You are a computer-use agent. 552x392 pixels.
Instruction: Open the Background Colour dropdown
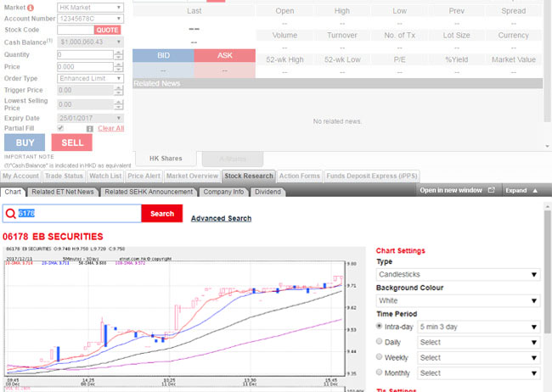click(458, 301)
